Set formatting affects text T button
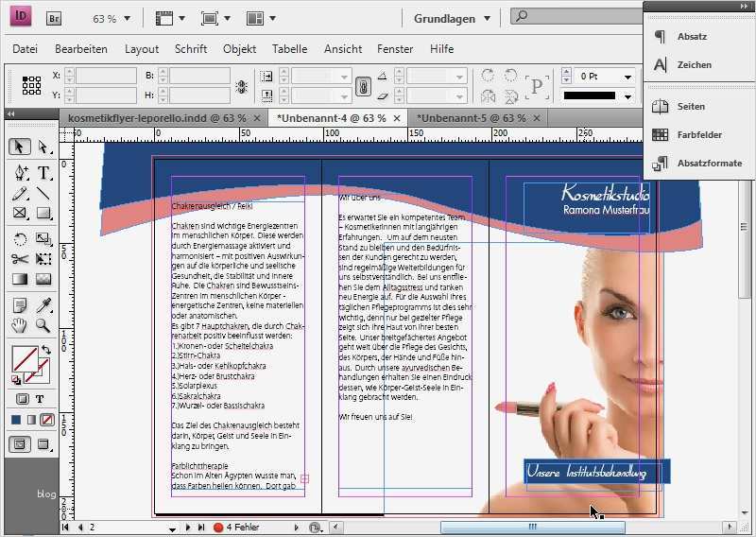The image size is (756, 537). 40,399
